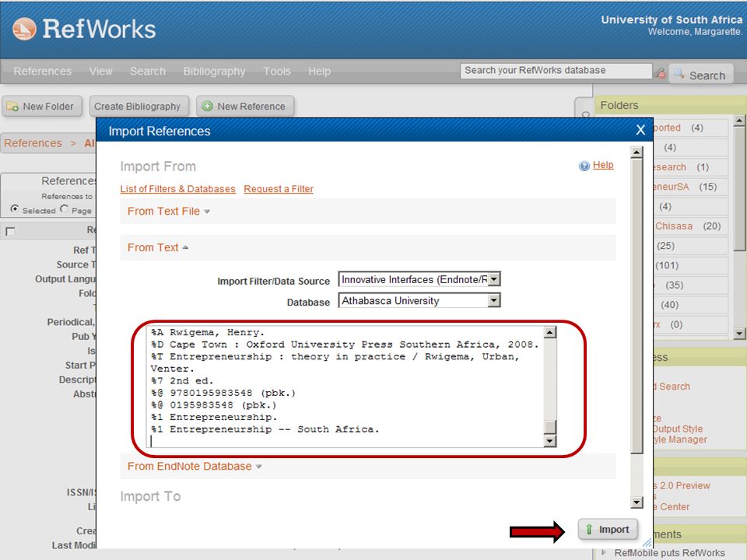Click the green arrow icon on Import
747x560 pixels.
589,530
